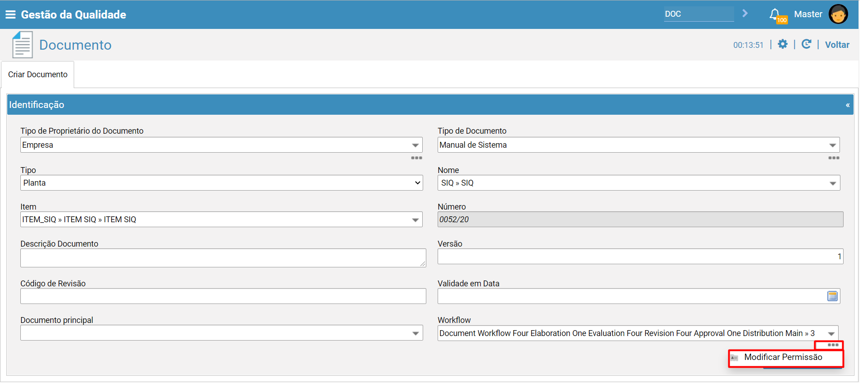Expand Tipo de Proprietário do Documento dropdown
This screenshot has height=383, width=868.
click(415, 145)
